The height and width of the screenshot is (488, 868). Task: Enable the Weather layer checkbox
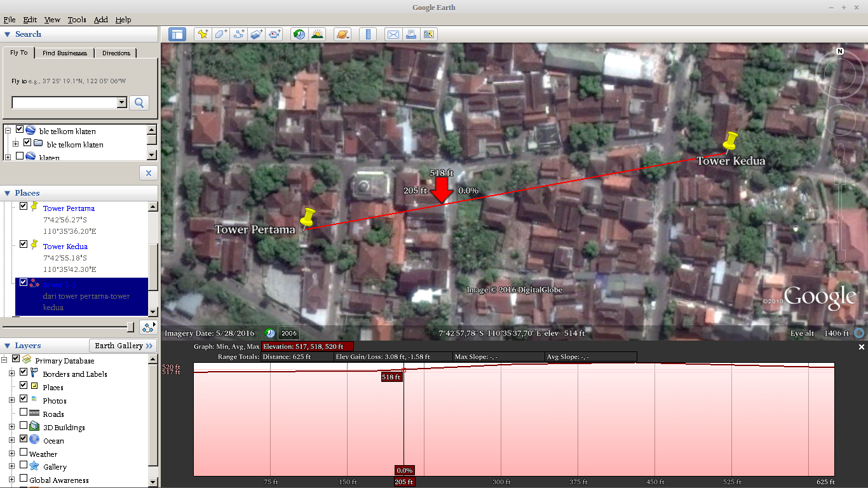point(24,452)
